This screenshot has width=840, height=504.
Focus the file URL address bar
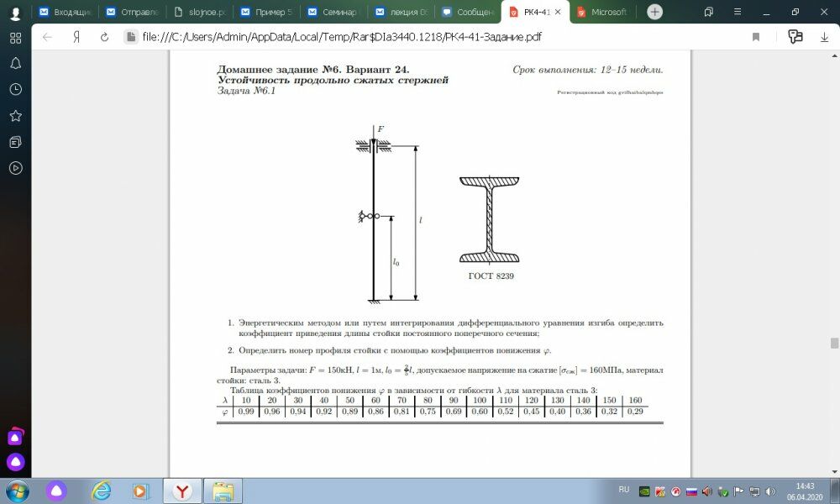[342, 37]
